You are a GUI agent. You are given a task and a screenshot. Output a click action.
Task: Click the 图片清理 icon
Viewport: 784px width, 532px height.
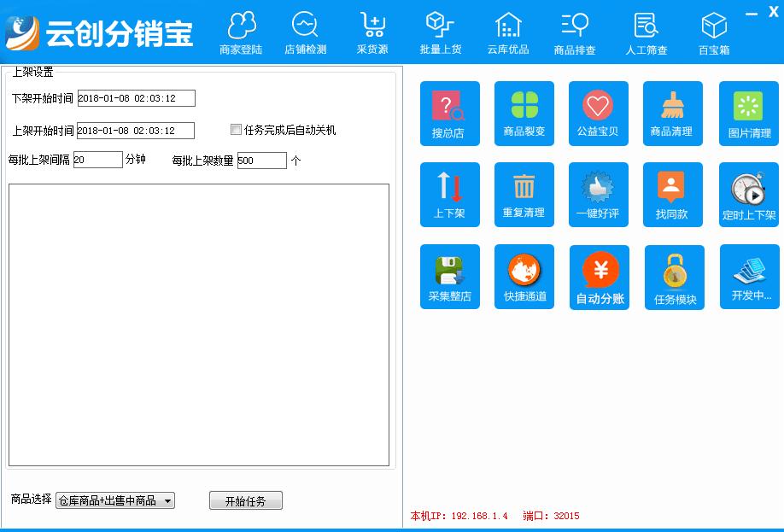(x=747, y=113)
